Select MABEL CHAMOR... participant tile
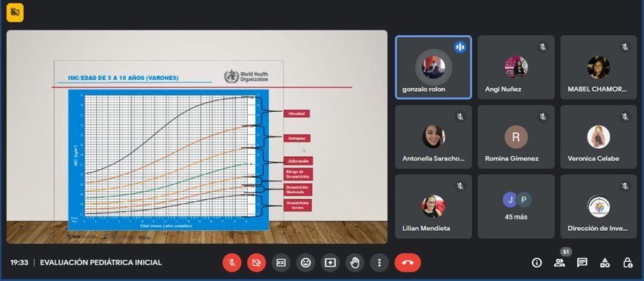The width and height of the screenshot is (644, 281). 598,68
